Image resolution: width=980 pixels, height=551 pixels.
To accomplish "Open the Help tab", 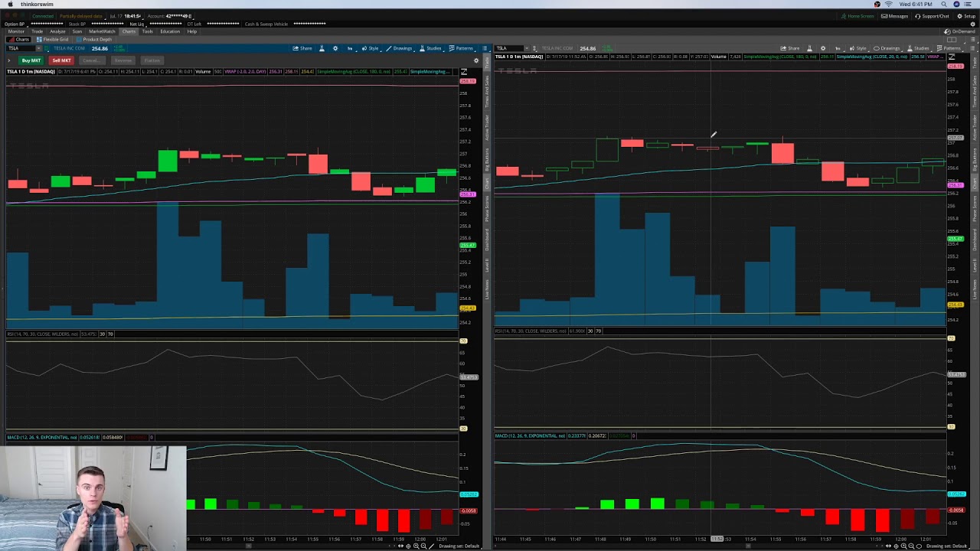I will click(x=192, y=31).
